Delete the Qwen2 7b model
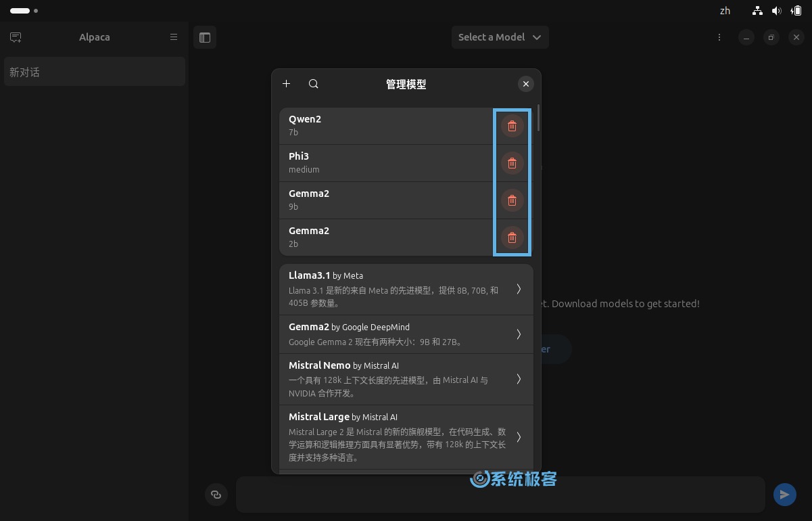This screenshot has height=521, width=812. click(x=512, y=126)
